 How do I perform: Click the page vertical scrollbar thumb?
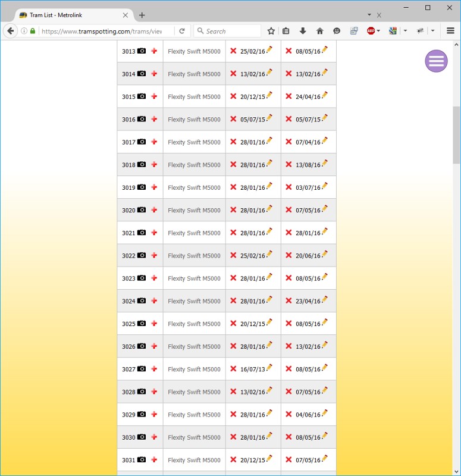point(456,135)
